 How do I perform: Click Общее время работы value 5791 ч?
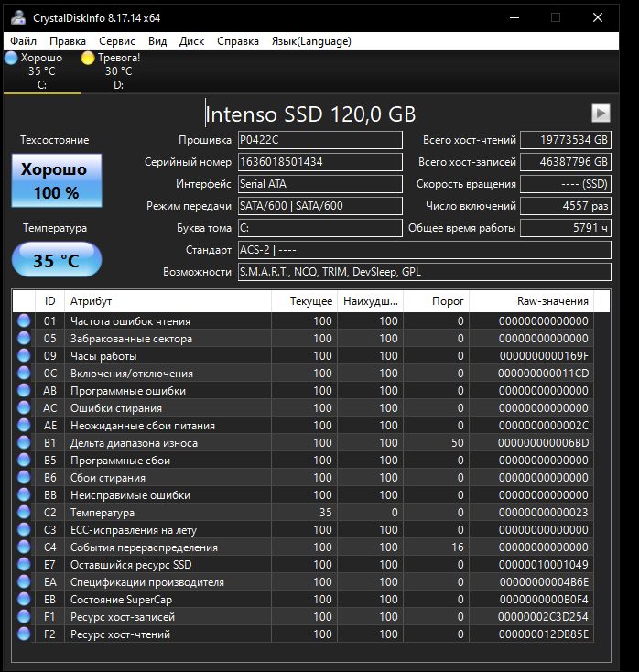[566, 228]
